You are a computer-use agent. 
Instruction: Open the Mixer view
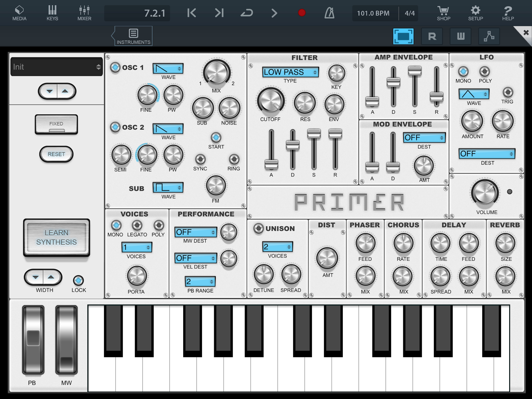[84, 13]
